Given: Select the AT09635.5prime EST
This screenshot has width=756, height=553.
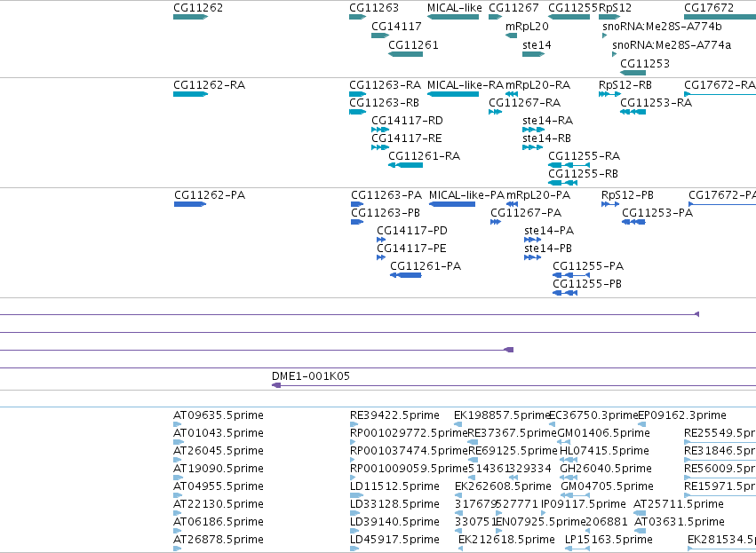Looking at the screenshot, I should pos(178,424).
